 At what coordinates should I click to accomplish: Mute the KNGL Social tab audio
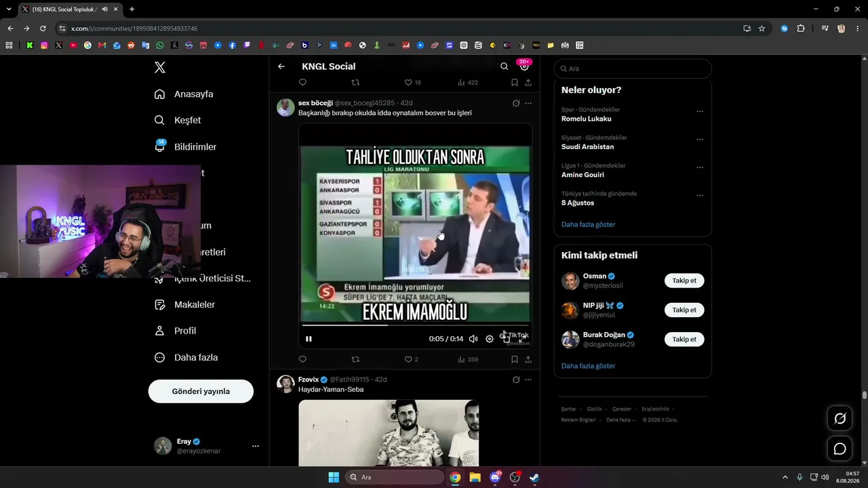tap(104, 9)
